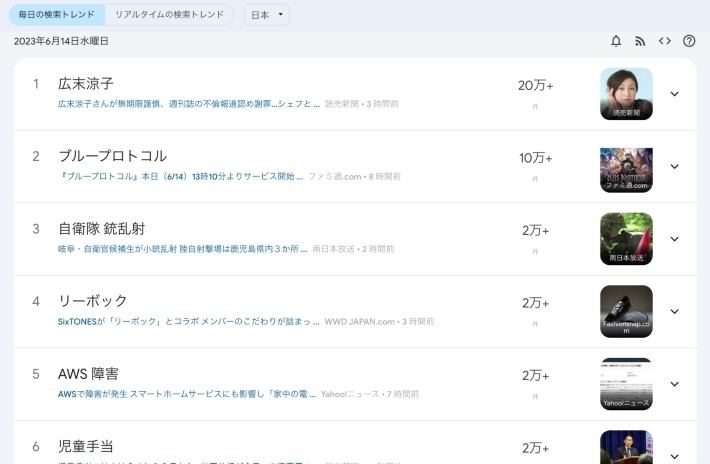Screen dimensions: 710x464
Task: Open the notification bell subscription
Action: click(x=616, y=41)
